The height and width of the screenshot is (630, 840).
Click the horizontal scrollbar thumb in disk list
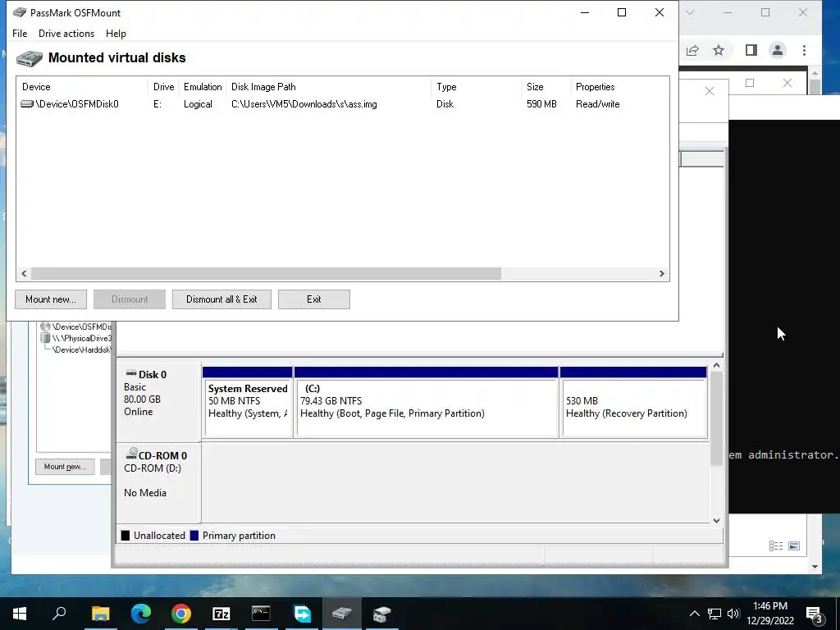pyautogui.click(x=266, y=273)
